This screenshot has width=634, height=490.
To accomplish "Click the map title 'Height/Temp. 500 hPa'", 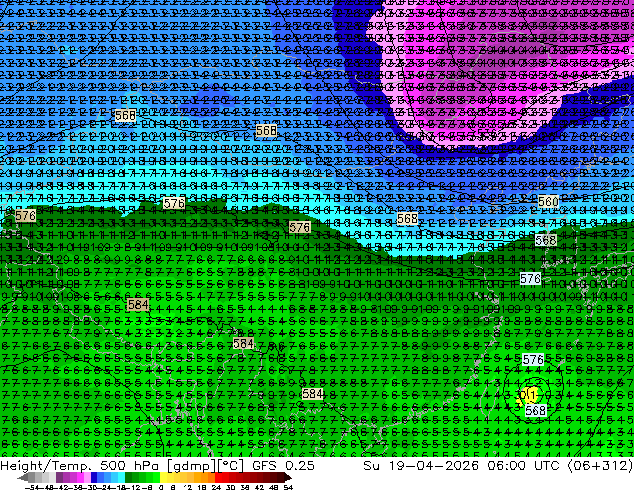I will point(79,465).
